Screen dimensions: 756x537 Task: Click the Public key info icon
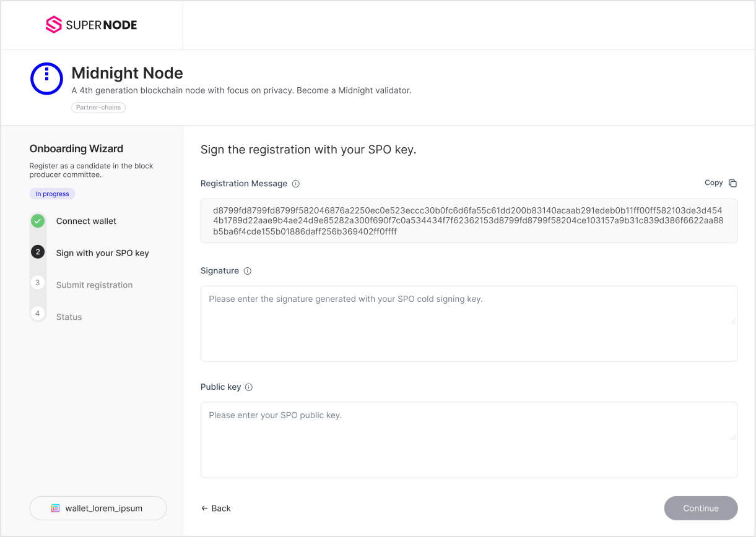[x=249, y=387]
